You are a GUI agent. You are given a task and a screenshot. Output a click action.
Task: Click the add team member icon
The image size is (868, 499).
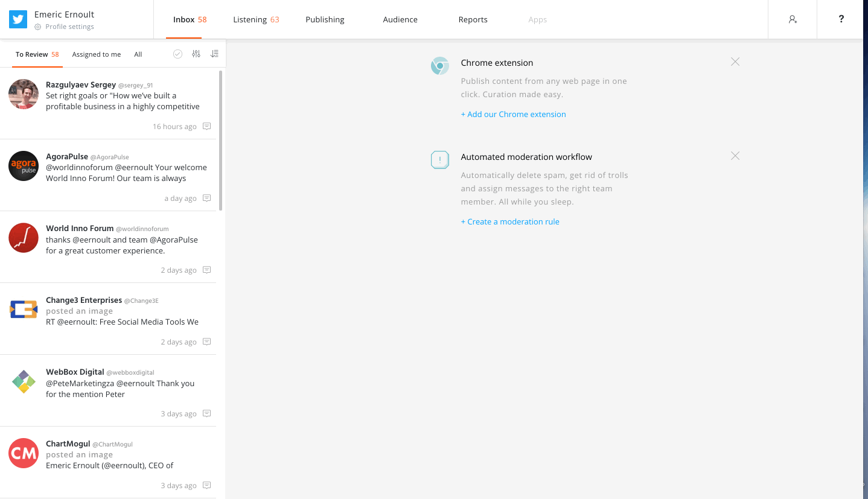point(793,19)
